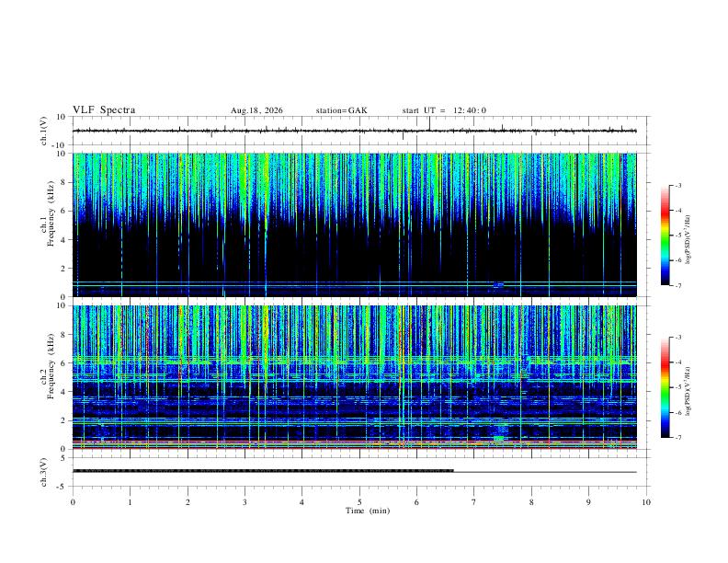The image size is (728, 563).
Task: Click the -7 label on lower color scale
Action: point(677,438)
